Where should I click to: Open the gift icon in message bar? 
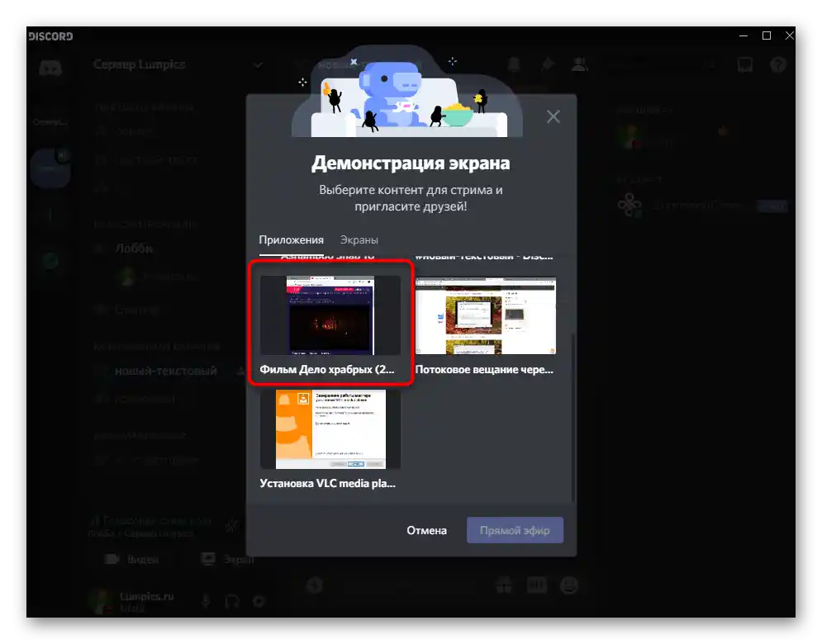[504, 585]
